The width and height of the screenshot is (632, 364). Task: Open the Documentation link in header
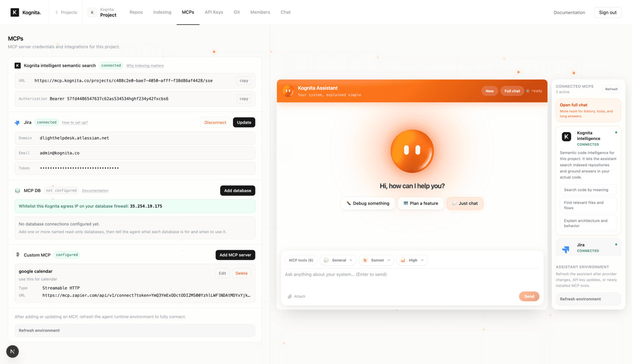click(569, 12)
